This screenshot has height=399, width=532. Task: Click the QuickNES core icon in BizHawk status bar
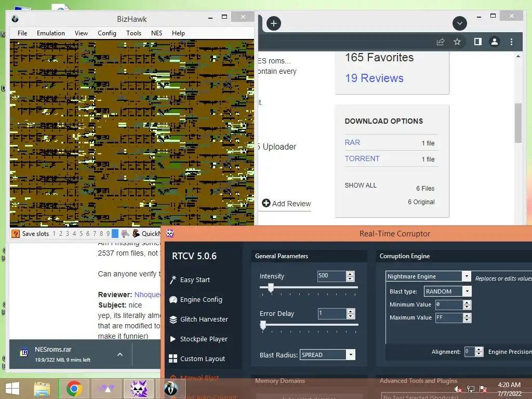[136, 233]
